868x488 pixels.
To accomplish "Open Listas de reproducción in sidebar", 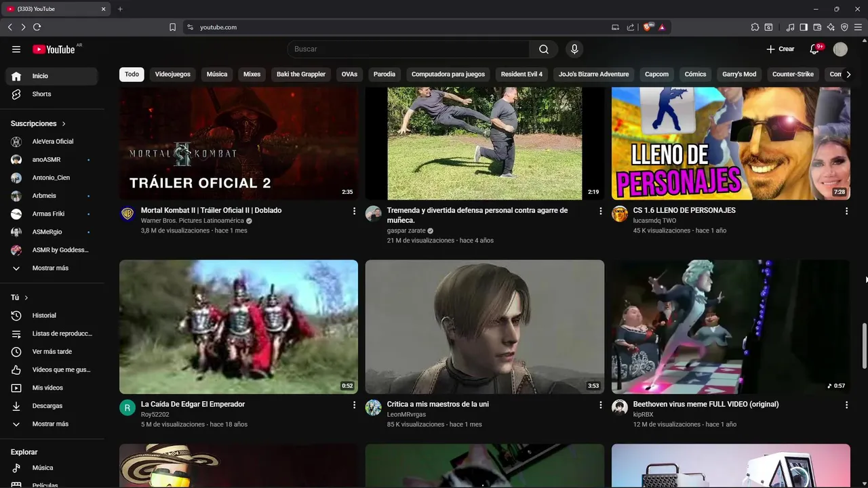I will pos(52,333).
